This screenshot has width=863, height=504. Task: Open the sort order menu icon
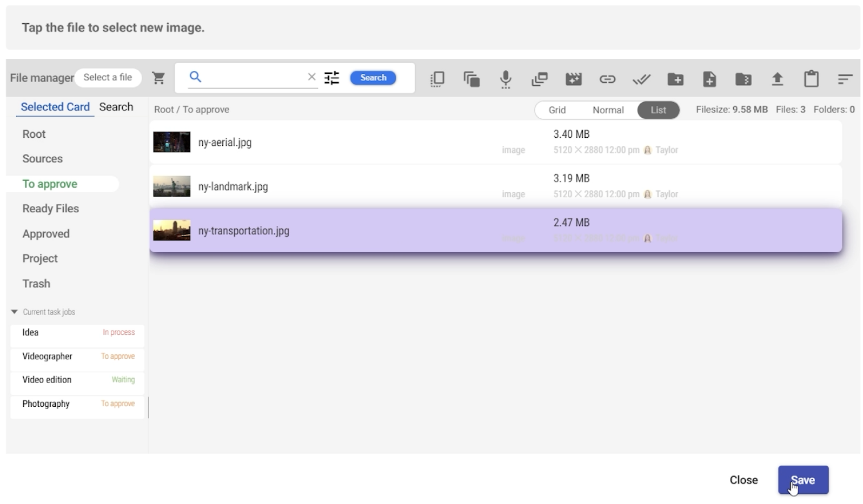coord(845,79)
